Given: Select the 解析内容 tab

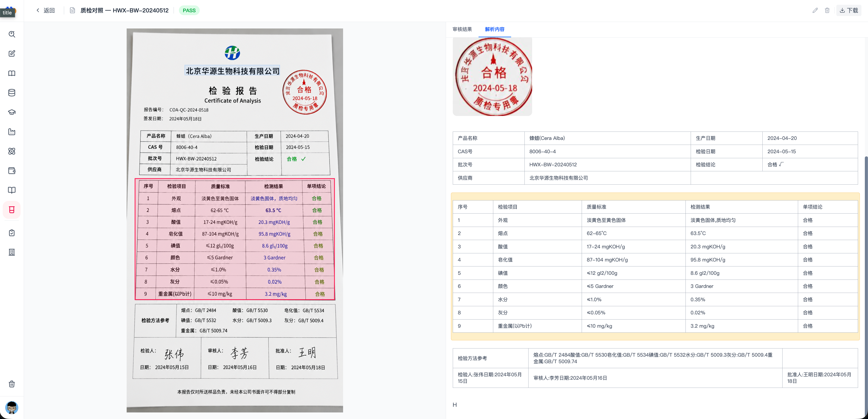Looking at the screenshot, I should (x=494, y=29).
